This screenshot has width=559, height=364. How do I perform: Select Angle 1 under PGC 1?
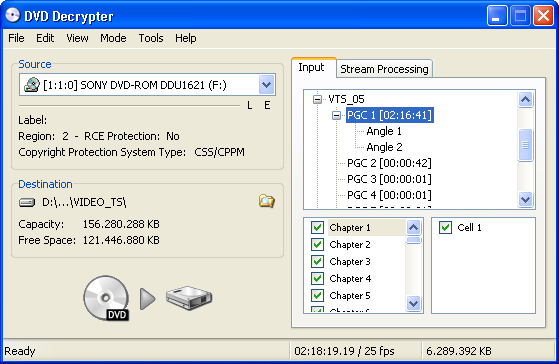point(384,131)
